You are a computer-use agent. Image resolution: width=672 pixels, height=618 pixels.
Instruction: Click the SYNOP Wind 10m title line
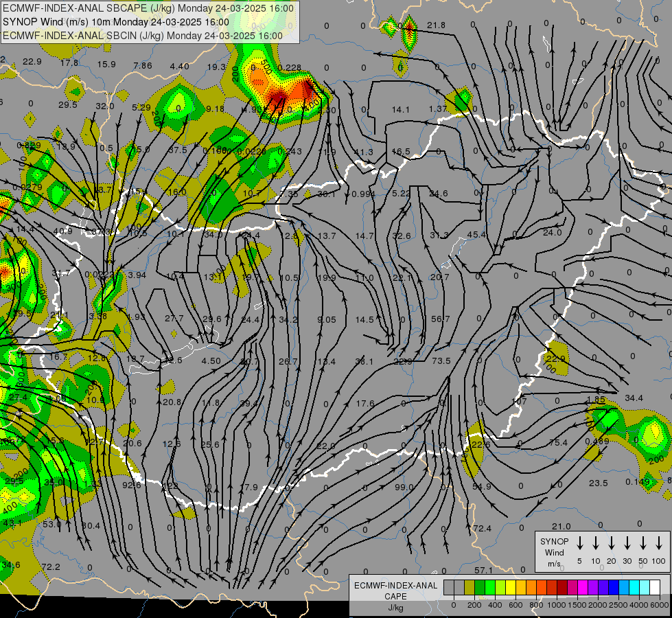click(x=116, y=22)
